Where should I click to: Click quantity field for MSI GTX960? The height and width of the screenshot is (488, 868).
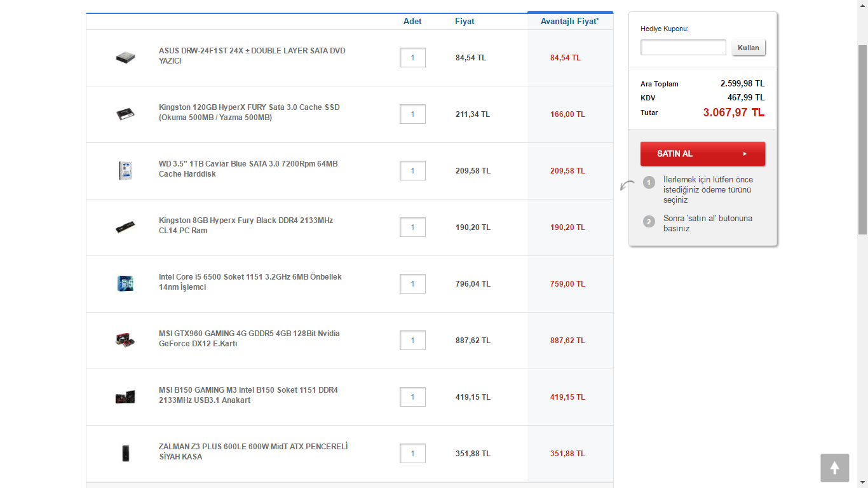point(412,341)
